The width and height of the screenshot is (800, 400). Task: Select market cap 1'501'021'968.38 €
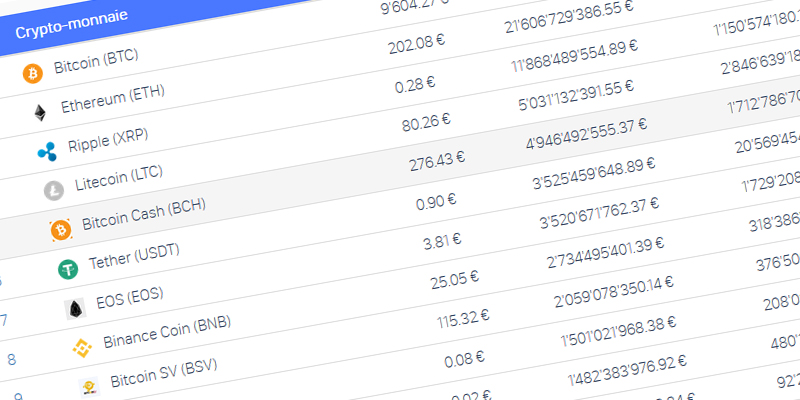coord(618,332)
